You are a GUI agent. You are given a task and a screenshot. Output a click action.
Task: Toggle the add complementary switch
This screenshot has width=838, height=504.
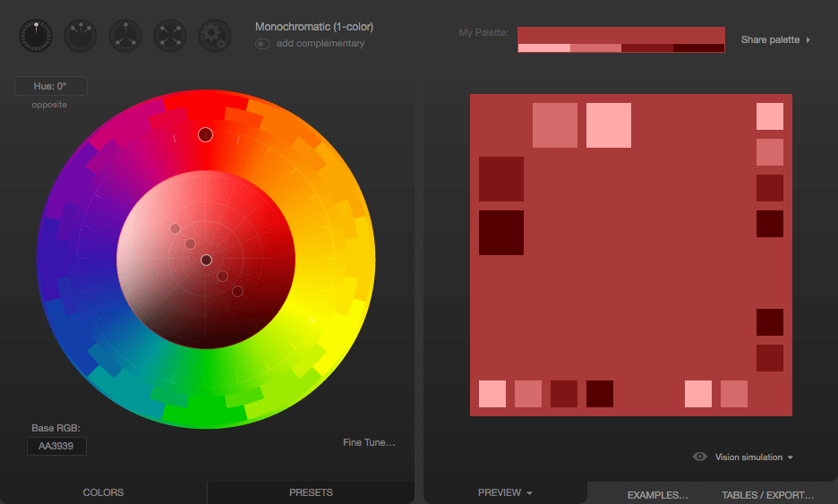(x=262, y=44)
